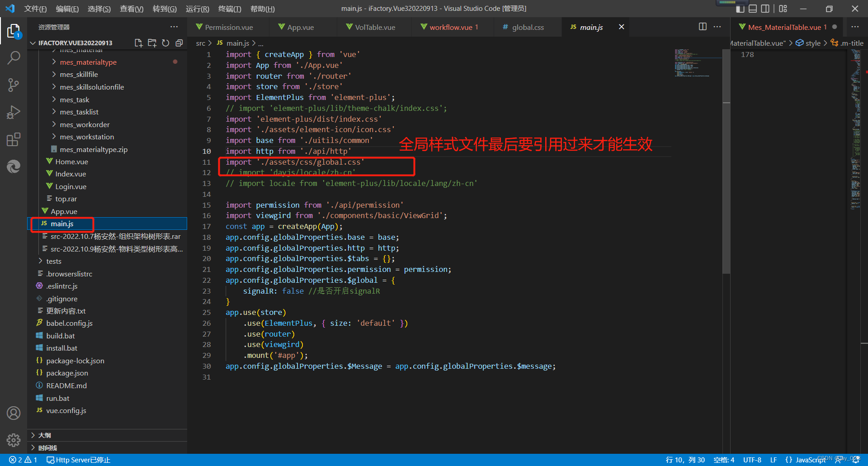Open the 转到(G) menu
This screenshot has height=466, width=868.
coord(165,9)
